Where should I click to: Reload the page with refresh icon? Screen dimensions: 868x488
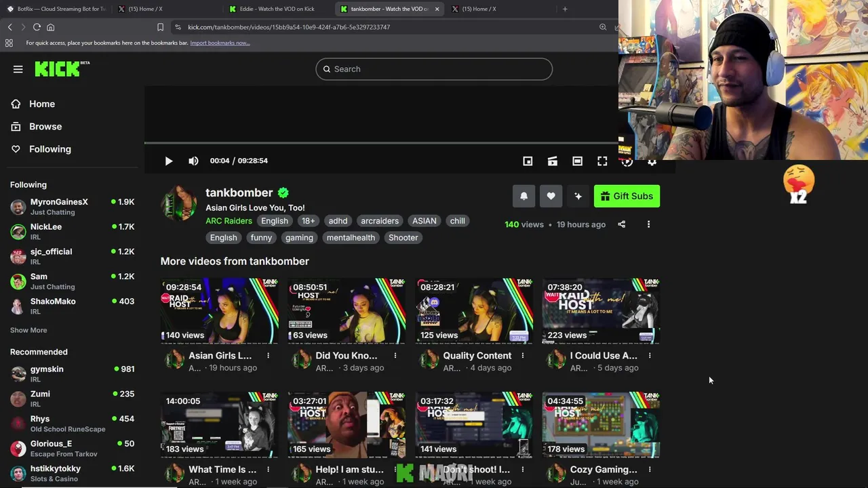[37, 27]
